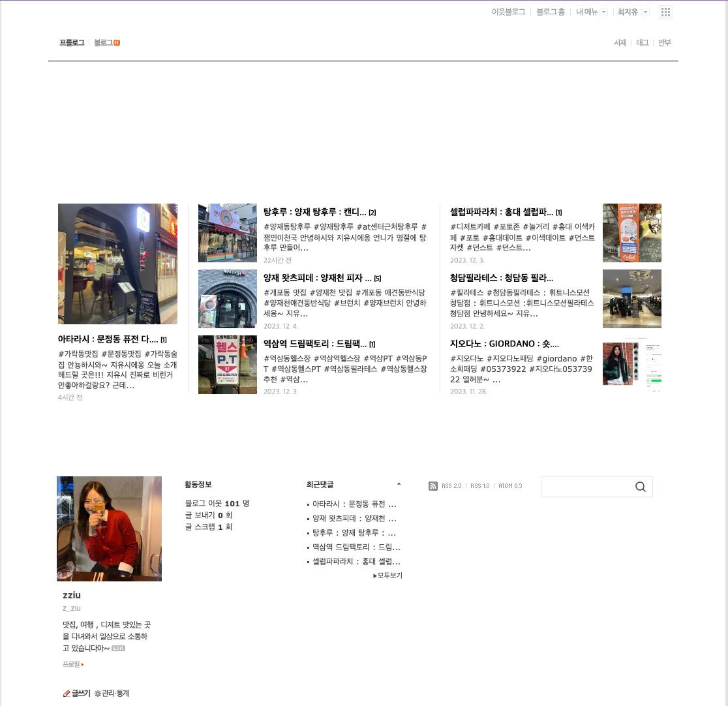The height and width of the screenshot is (706, 728).
Task: Switch to the 블로그 tab
Action: click(x=103, y=42)
